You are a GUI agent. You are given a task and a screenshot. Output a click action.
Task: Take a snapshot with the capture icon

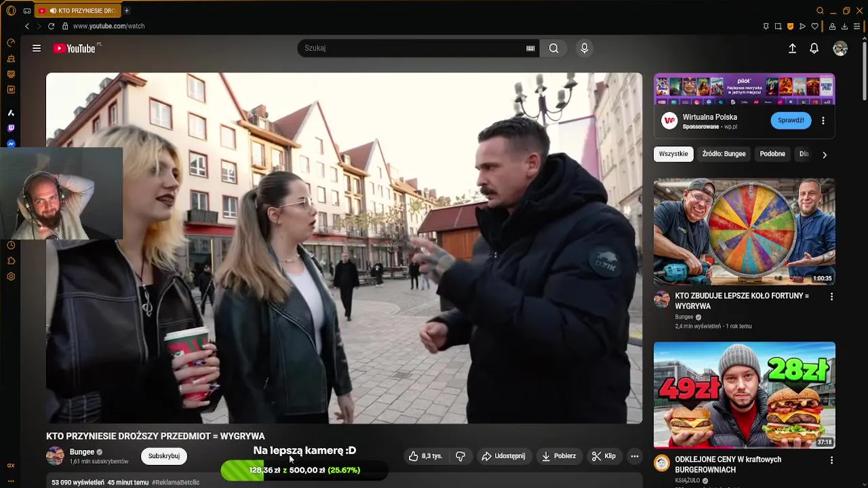coord(778,26)
